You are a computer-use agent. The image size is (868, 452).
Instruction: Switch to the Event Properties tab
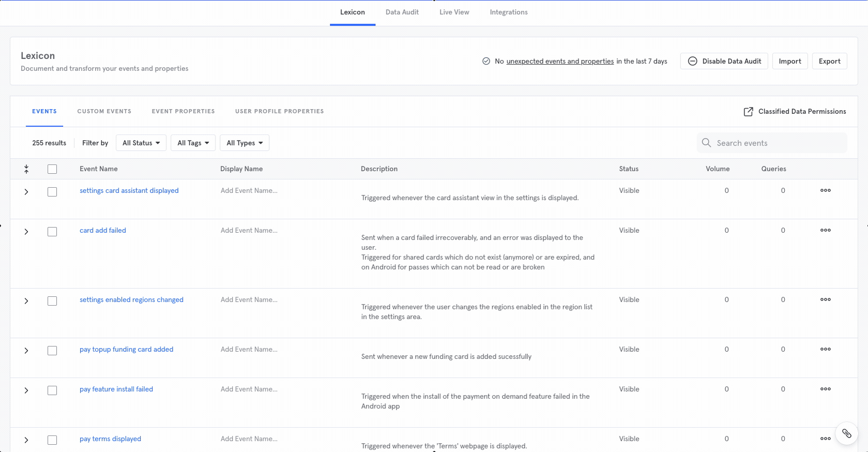click(183, 111)
